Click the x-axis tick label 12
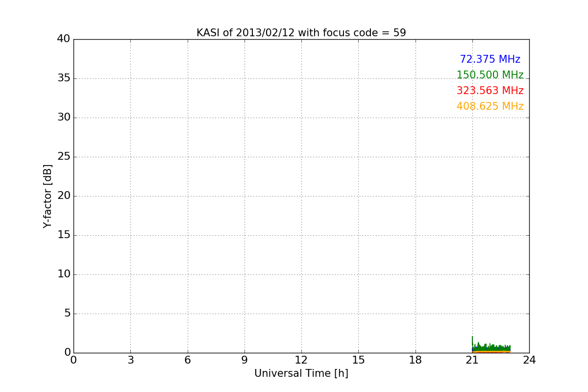588x392 pixels. 301,360
